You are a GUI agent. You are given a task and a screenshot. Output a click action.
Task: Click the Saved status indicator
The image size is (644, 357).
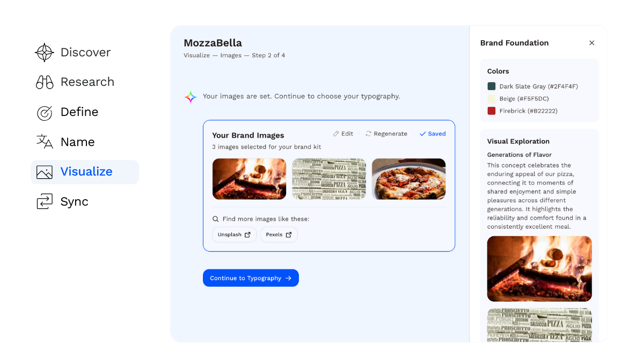(433, 134)
